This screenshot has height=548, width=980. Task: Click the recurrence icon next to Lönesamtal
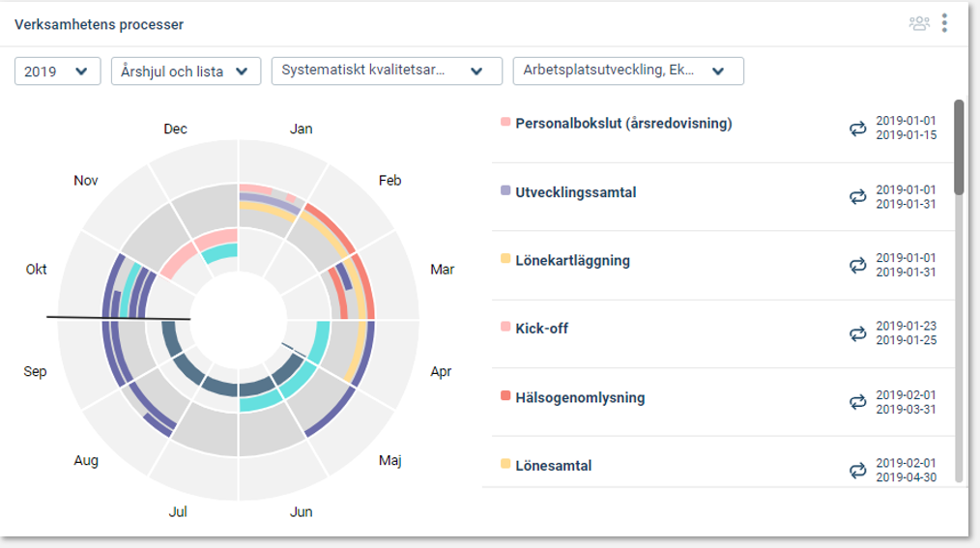point(857,470)
